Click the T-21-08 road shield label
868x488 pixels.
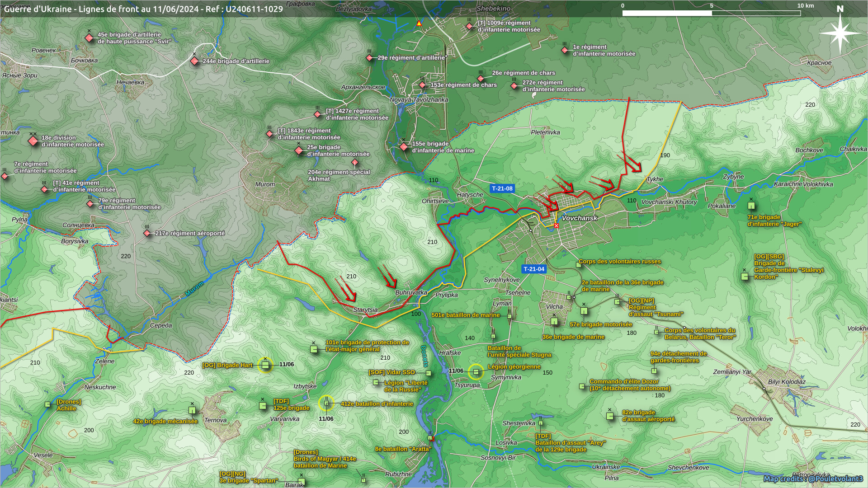(x=502, y=188)
